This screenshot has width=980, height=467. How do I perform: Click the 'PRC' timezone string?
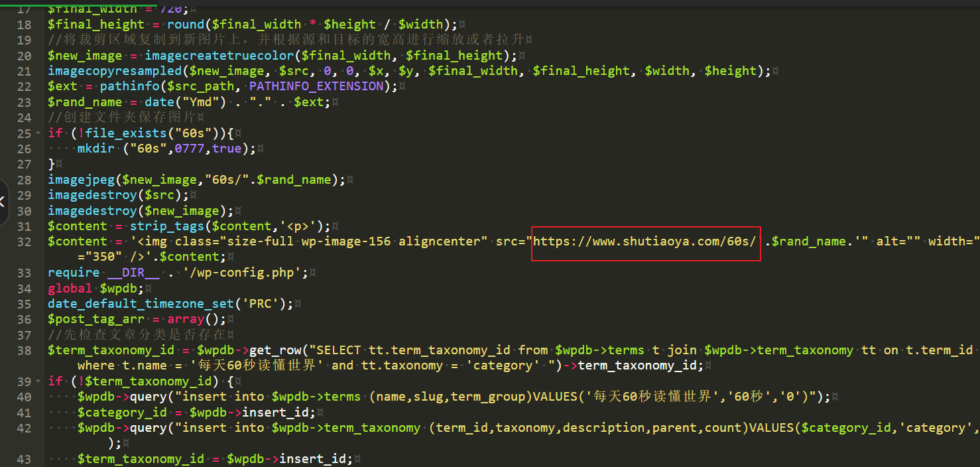260,304
